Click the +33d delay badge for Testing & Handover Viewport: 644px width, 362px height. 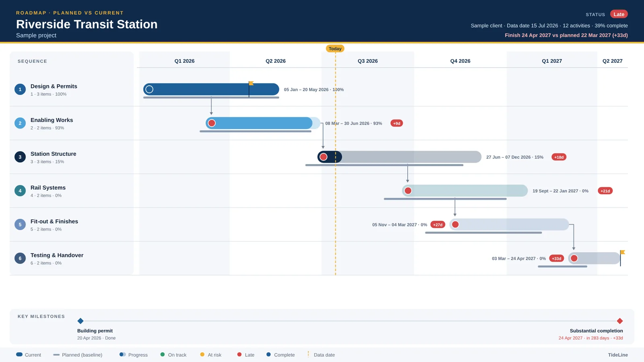coord(557,259)
